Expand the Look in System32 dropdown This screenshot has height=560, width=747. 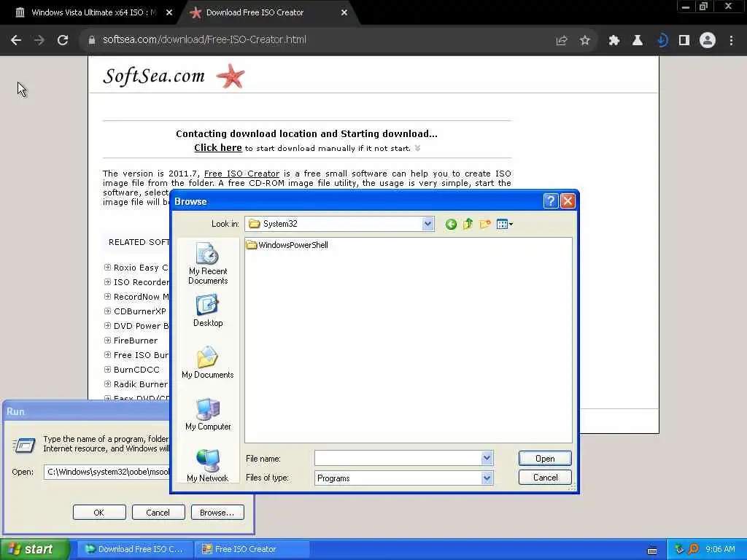tap(427, 224)
